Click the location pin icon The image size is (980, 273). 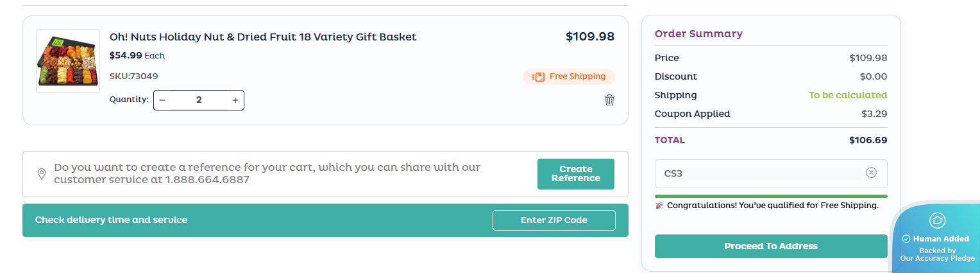click(42, 174)
